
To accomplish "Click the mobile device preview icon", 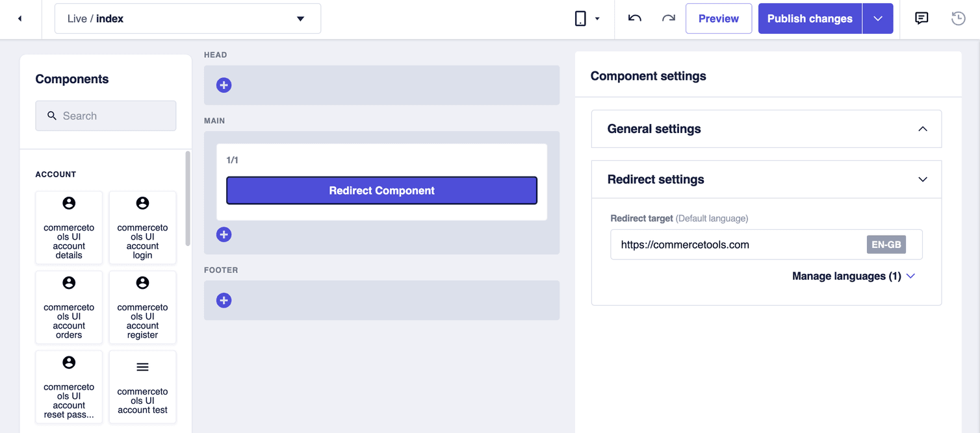I will pyautogui.click(x=580, y=18).
